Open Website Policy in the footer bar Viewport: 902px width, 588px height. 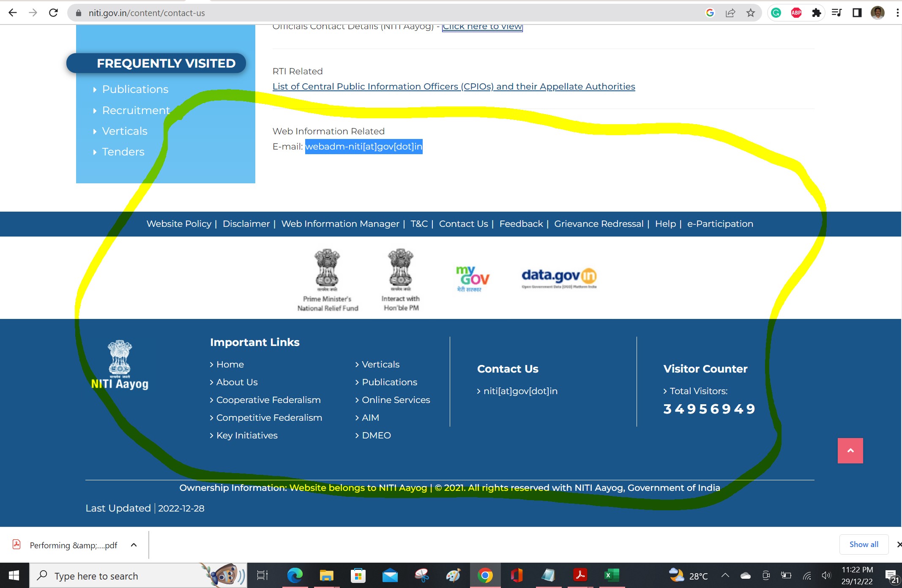179,224
